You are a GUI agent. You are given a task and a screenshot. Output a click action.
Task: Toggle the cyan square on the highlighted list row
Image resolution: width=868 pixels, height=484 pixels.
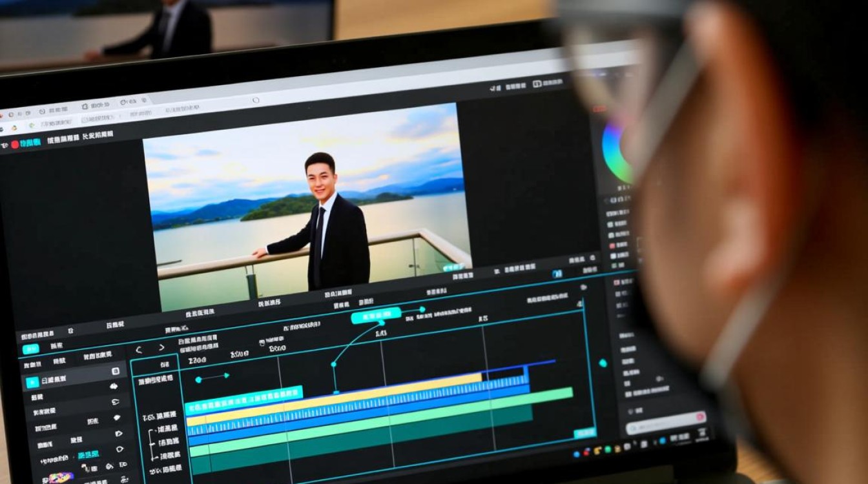32,383
